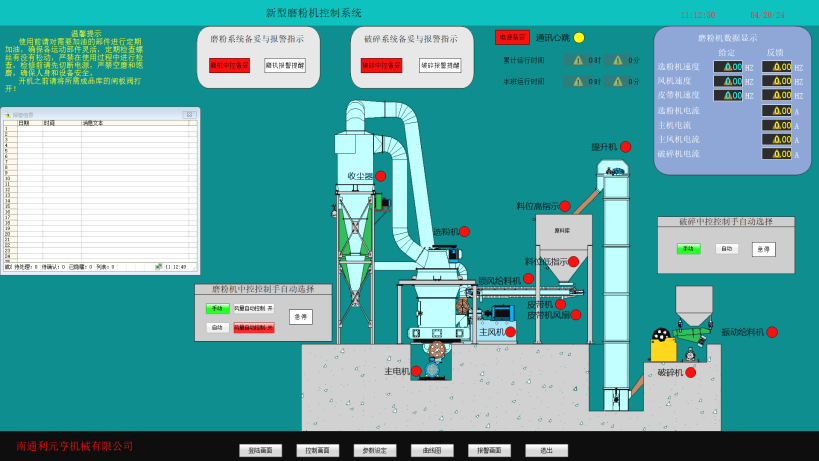The height and width of the screenshot is (461, 819).
Task: Click the 选粉机速度 setpoint value field
Action: point(727,67)
